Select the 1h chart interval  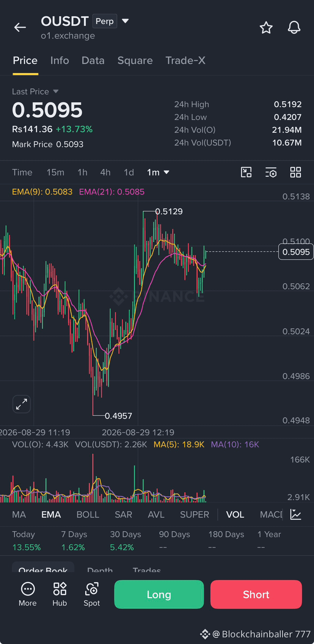tap(82, 172)
